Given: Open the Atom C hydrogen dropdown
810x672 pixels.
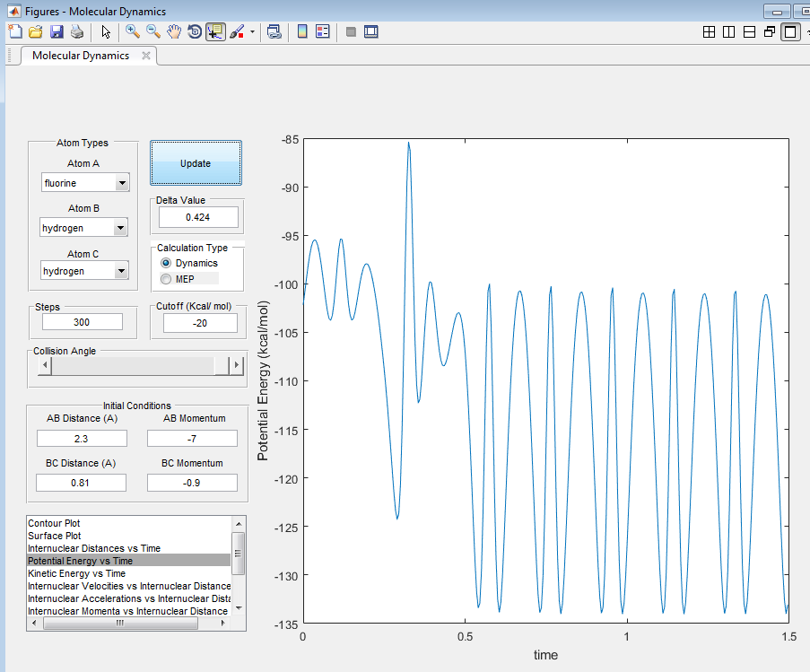Looking at the screenshot, I should [x=84, y=271].
